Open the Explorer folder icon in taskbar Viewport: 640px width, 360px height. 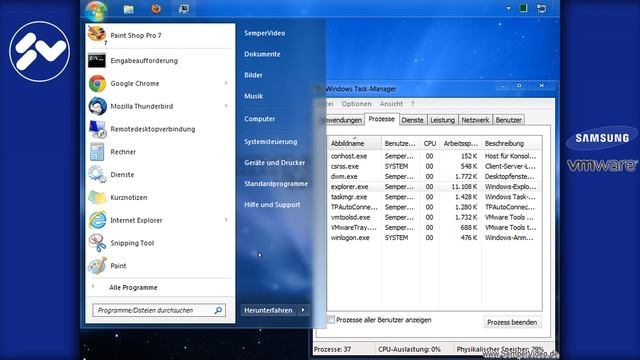pyautogui.click(x=129, y=9)
